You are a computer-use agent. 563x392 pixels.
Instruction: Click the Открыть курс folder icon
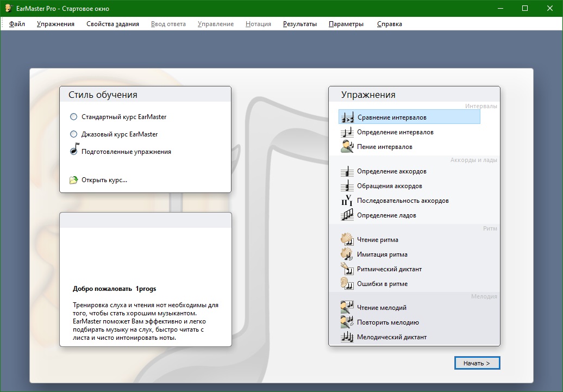(x=73, y=180)
